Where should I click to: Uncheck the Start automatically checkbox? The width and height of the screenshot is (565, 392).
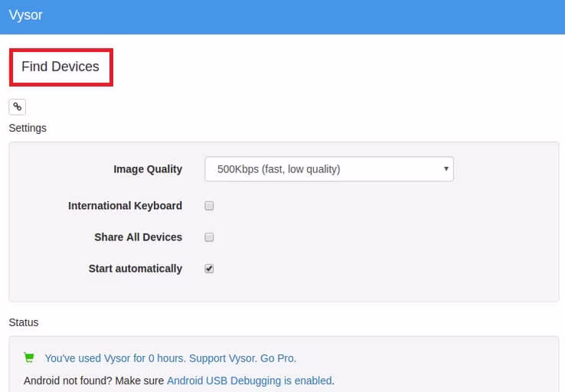coord(209,269)
